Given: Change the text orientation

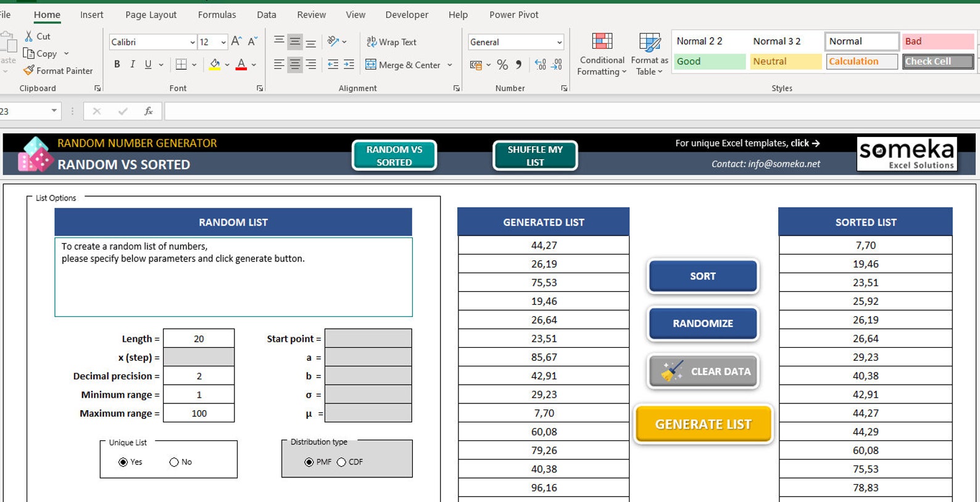Looking at the screenshot, I should click(x=333, y=41).
